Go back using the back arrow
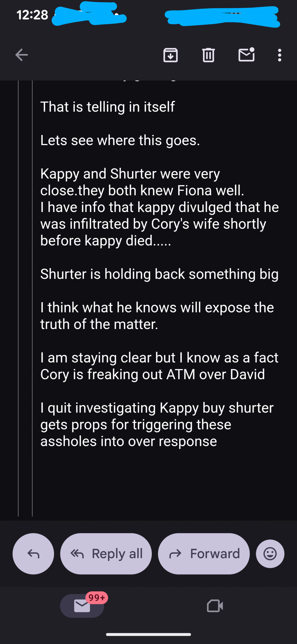Screen dimensions: 297x644 tap(21, 55)
